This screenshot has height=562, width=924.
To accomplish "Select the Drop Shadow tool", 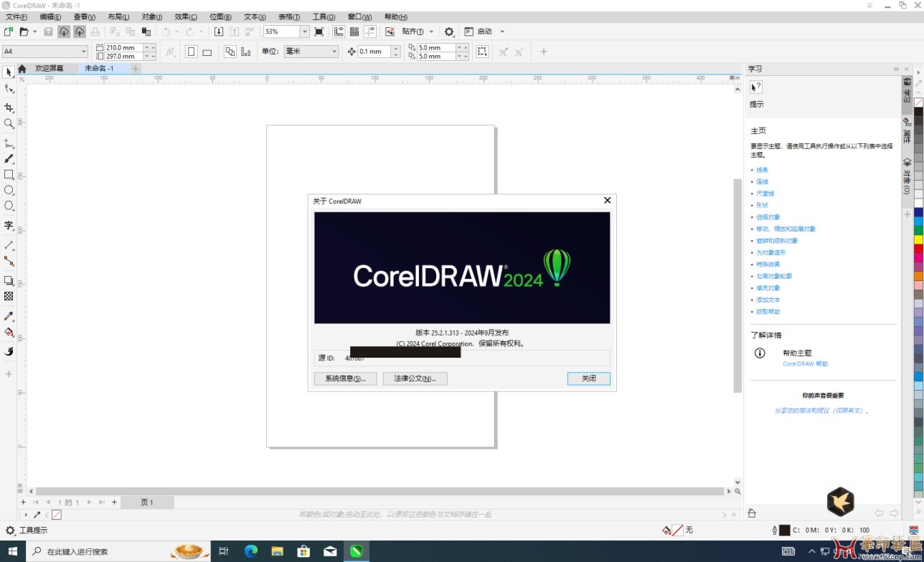I will pyautogui.click(x=9, y=280).
